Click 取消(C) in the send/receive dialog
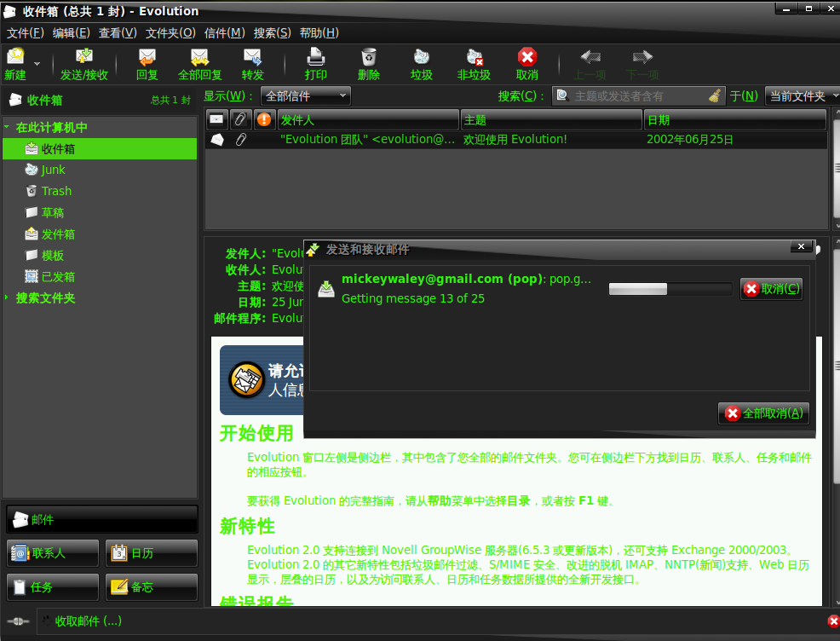840x641 pixels. [772, 289]
